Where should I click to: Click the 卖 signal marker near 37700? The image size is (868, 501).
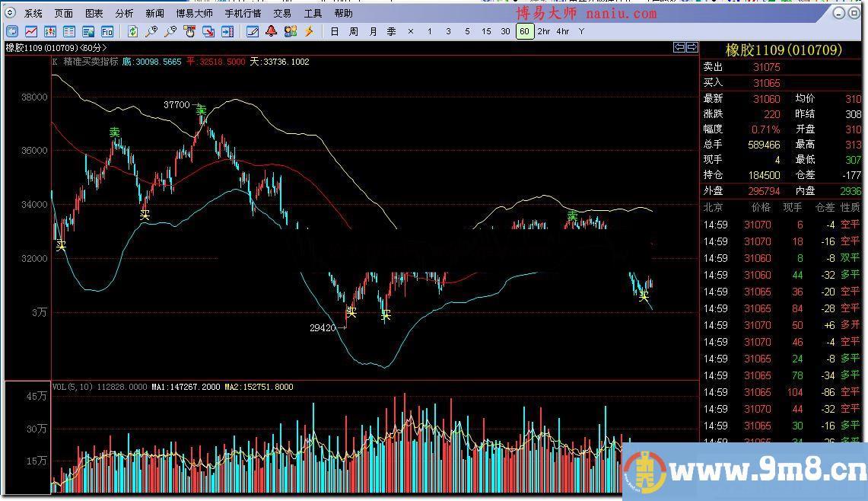point(201,110)
